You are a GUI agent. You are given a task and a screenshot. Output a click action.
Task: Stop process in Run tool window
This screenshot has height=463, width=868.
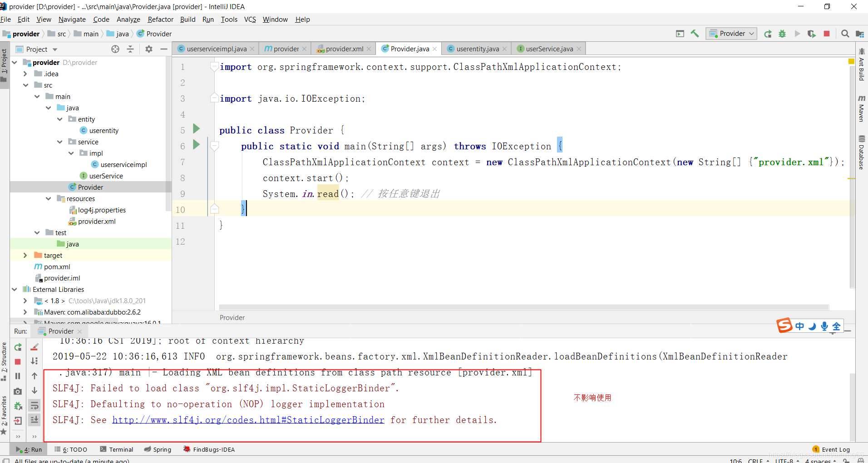click(18, 362)
